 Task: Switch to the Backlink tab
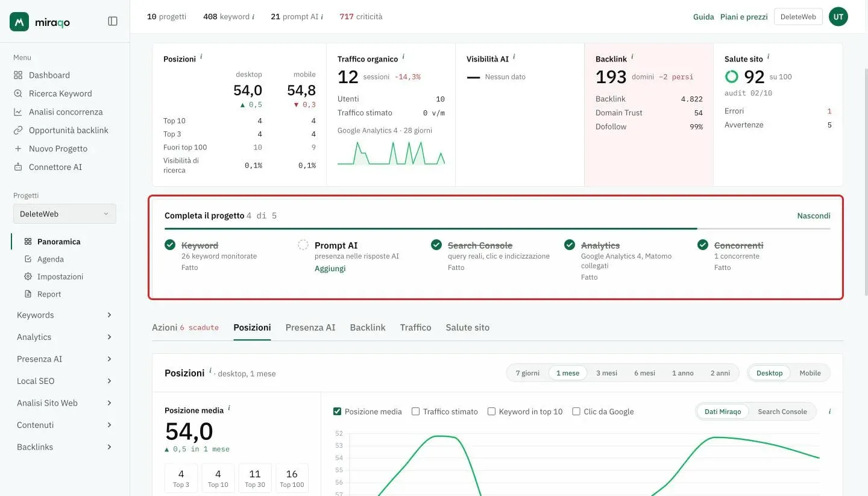(x=368, y=328)
